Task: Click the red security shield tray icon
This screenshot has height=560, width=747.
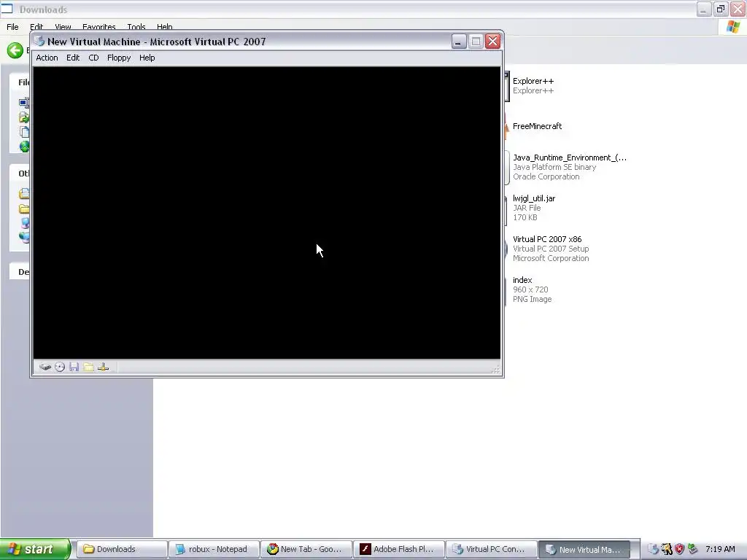Action: [x=679, y=549]
